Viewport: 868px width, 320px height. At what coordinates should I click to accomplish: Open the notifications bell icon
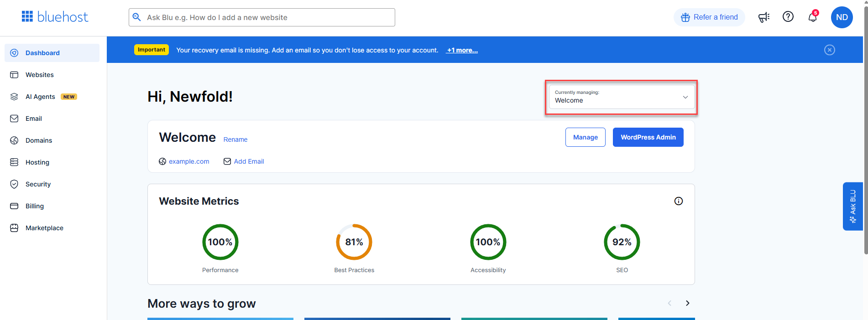pyautogui.click(x=813, y=17)
